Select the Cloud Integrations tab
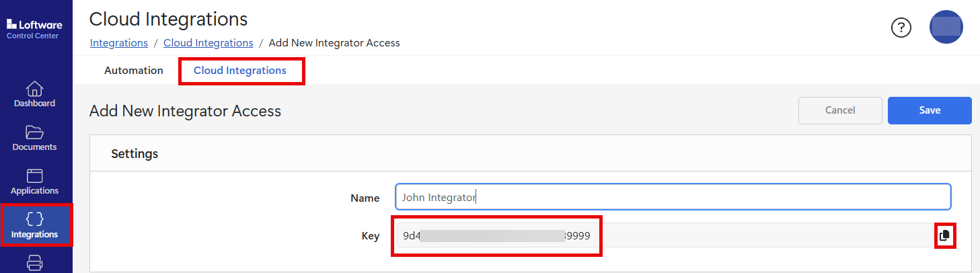 (x=240, y=71)
